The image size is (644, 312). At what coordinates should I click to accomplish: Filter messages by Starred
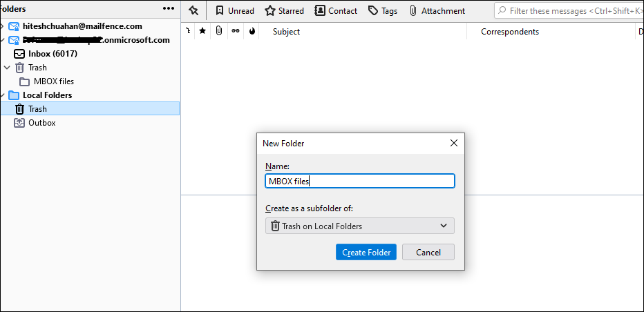pos(284,10)
